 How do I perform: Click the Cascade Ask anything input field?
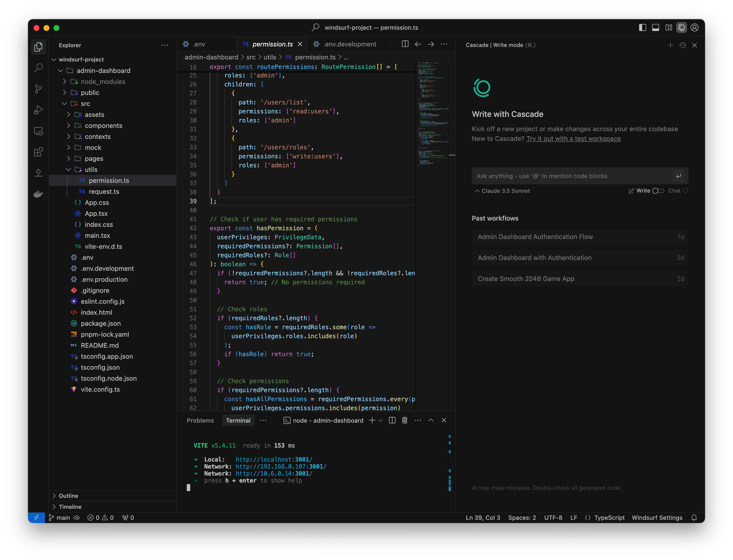coord(571,176)
